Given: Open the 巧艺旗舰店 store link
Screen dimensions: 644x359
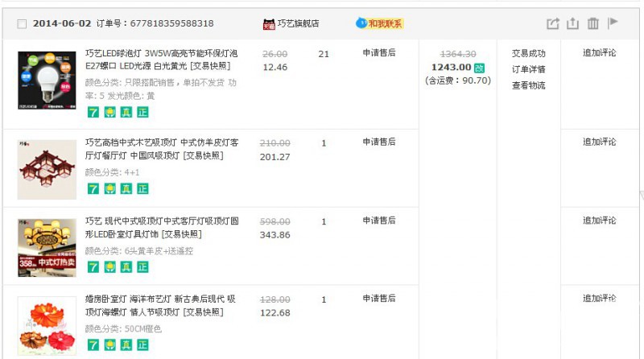Looking at the screenshot, I should (x=298, y=23).
